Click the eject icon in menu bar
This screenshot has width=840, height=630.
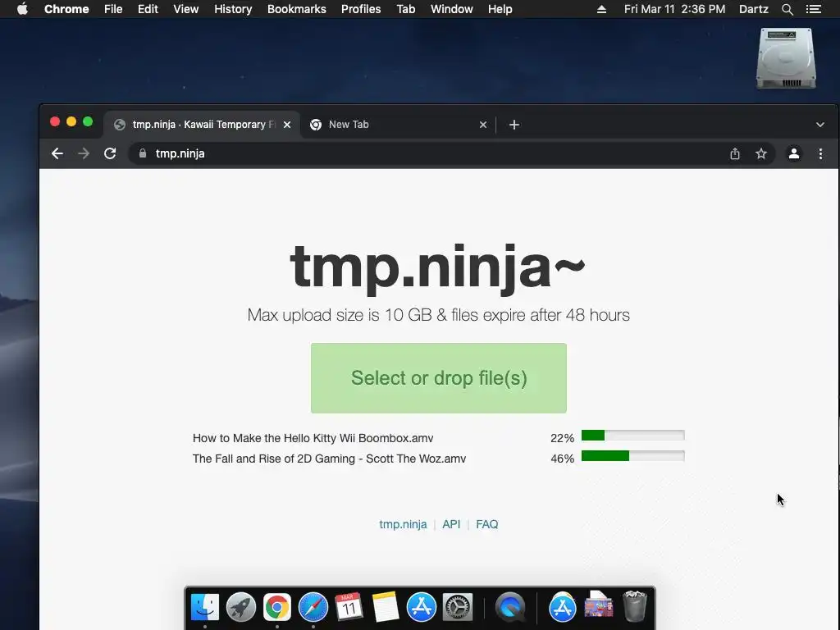[601, 9]
